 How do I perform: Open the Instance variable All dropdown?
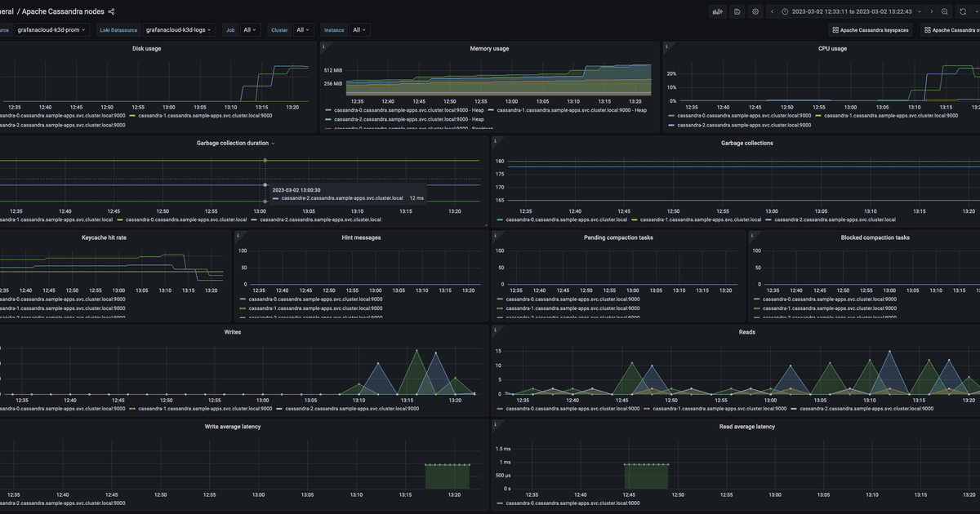point(359,30)
